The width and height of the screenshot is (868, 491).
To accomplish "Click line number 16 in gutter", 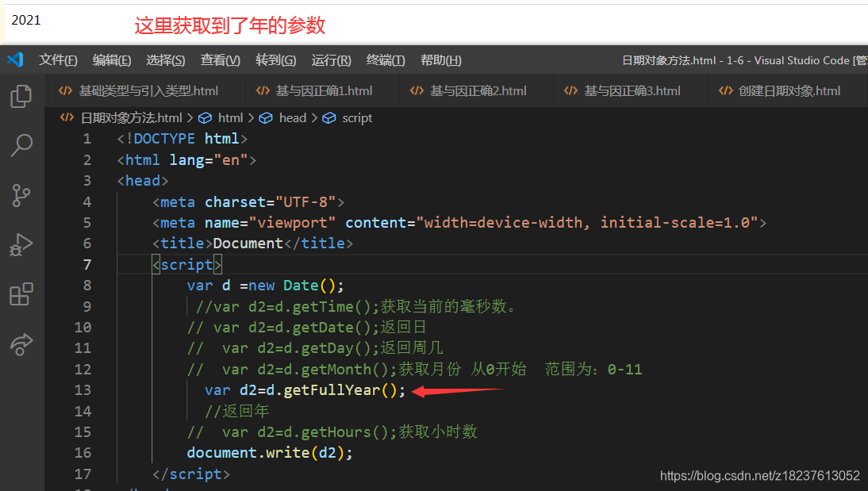I will pyautogui.click(x=83, y=453).
